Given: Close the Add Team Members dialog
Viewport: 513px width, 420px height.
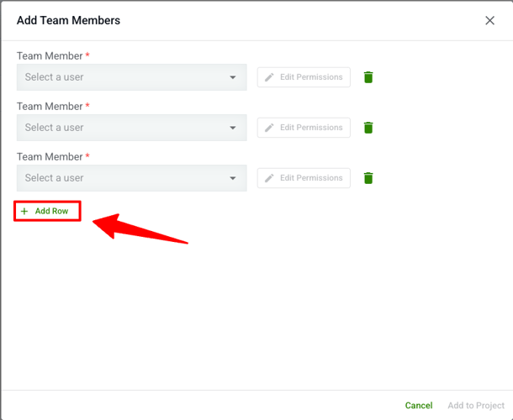Looking at the screenshot, I should [489, 20].
